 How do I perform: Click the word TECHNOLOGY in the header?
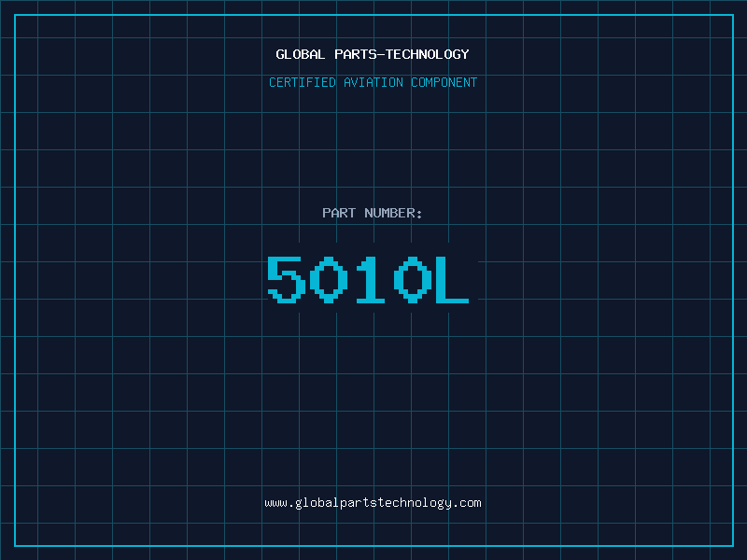pyautogui.click(x=428, y=54)
